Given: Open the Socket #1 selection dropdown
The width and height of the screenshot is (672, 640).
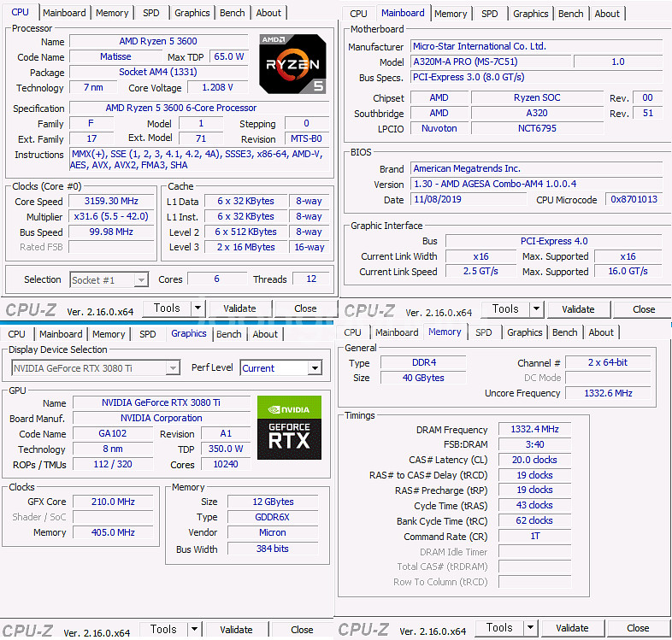Looking at the screenshot, I should pyautogui.click(x=141, y=280).
